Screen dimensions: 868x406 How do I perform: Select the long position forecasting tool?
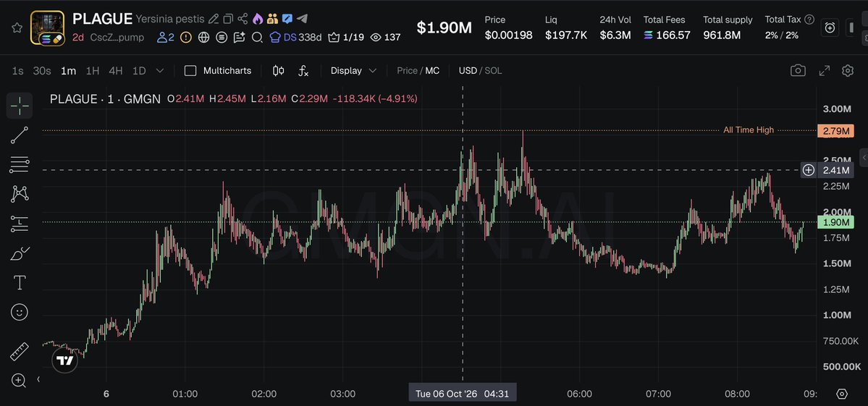[x=20, y=224]
